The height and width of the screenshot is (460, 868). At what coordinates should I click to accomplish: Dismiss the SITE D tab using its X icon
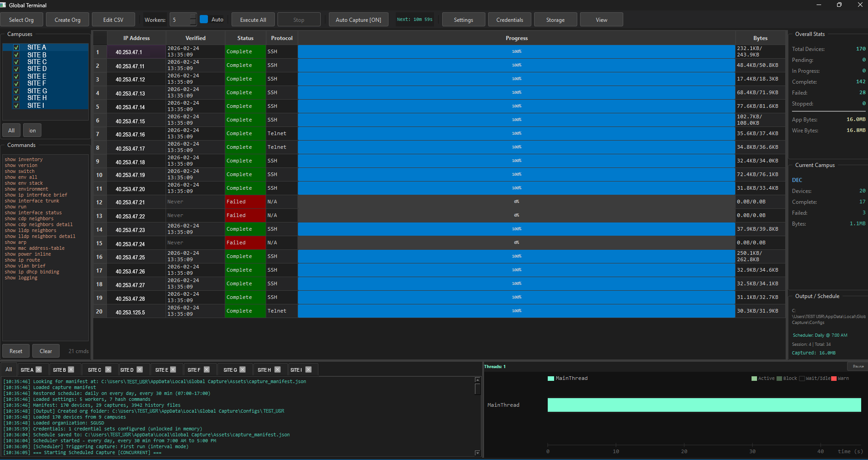tap(140, 369)
